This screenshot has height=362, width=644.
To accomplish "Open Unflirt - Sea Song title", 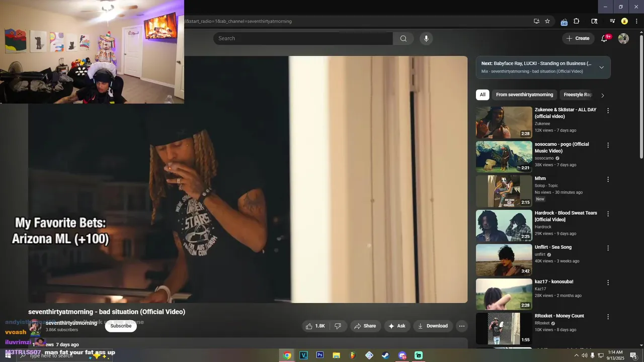I will tap(553, 247).
